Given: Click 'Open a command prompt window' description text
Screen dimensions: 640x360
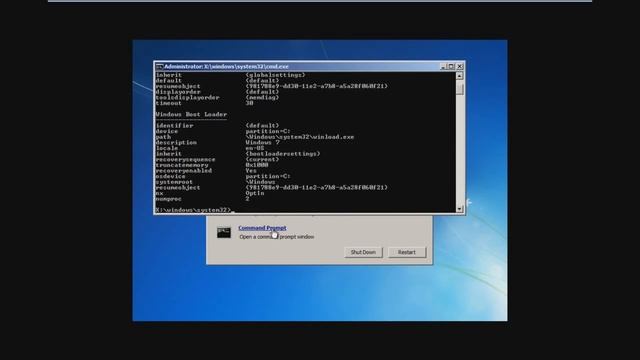Looking at the screenshot, I should coord(277,237).
